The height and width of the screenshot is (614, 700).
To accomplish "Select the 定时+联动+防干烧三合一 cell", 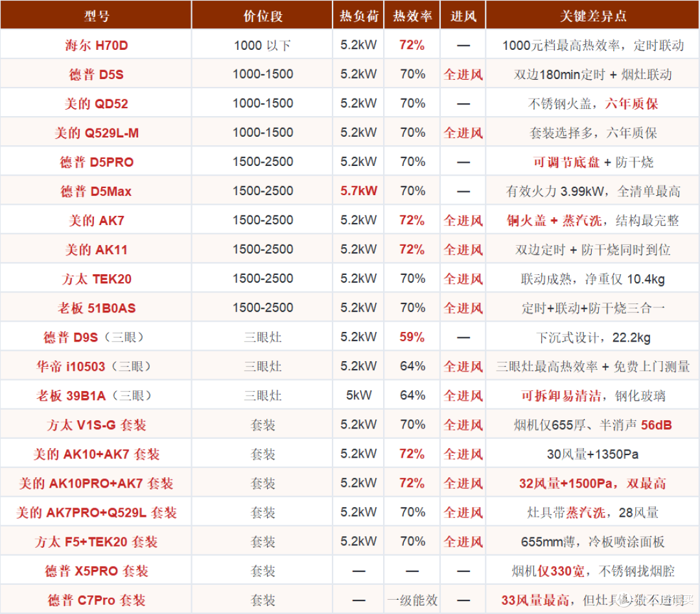I will [593, 308].
